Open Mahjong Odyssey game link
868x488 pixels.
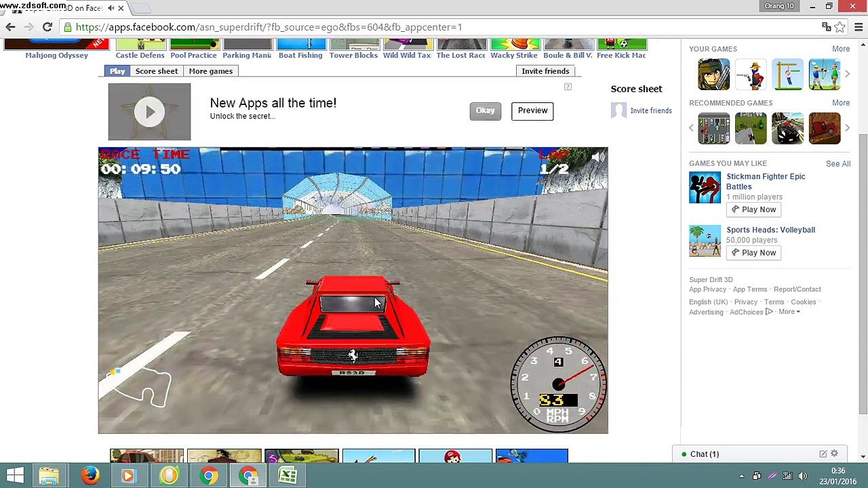click(56, 56)
